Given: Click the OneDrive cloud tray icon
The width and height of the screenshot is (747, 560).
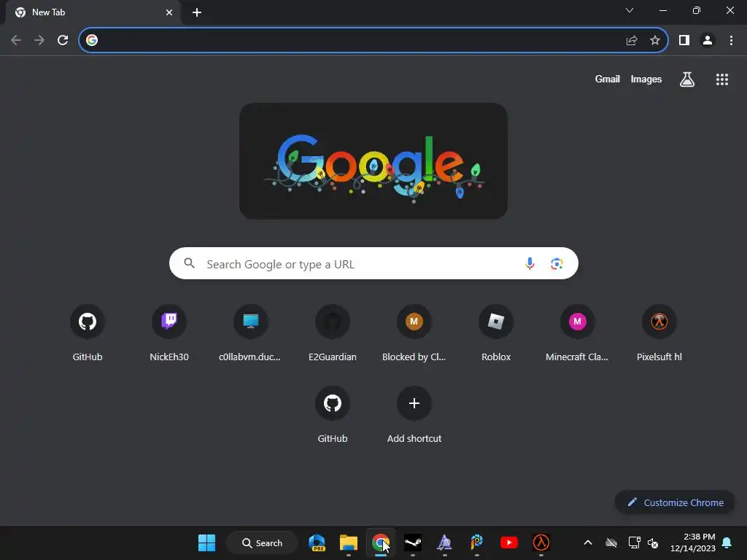Looking at the screenshot, I should pyautogui.click(x=611, y=542).
